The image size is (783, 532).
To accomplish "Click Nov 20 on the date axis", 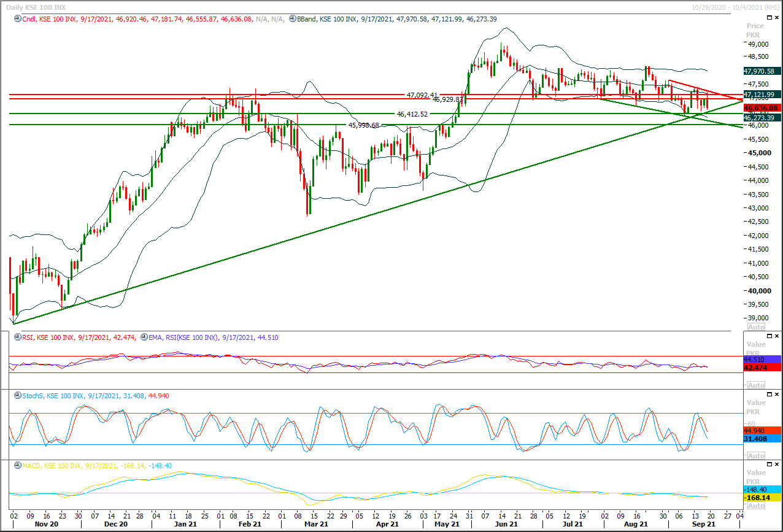I will click(x=47, y=525).
